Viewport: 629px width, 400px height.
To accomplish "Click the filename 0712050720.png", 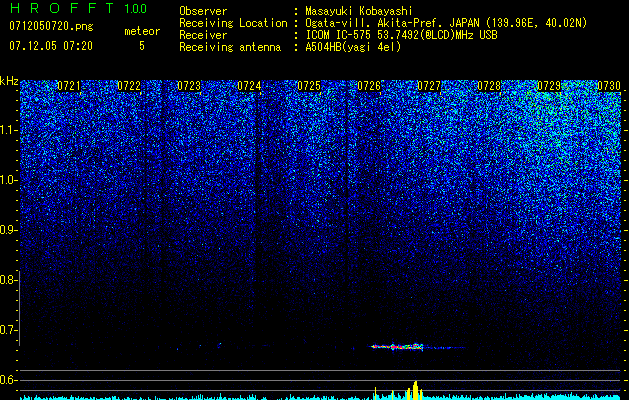I will tap(51, 27).
